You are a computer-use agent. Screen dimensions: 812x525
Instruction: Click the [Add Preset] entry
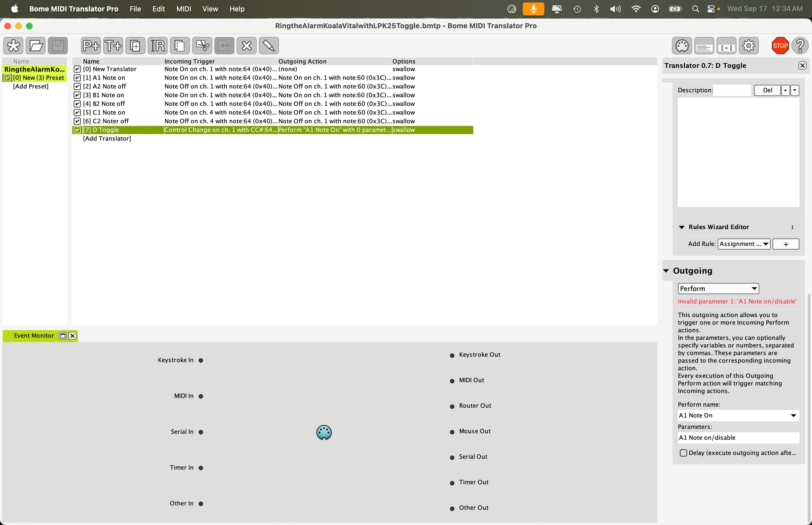pyautogui.click(x=31, y=86)
